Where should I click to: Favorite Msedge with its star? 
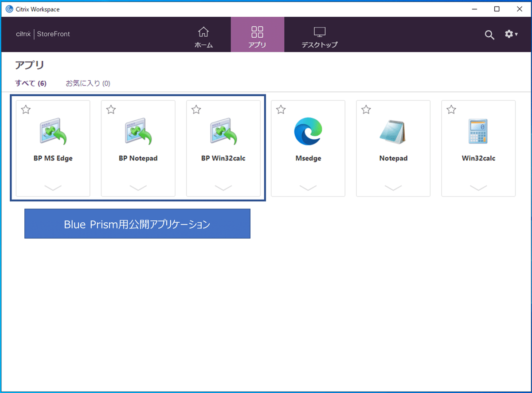281,110
